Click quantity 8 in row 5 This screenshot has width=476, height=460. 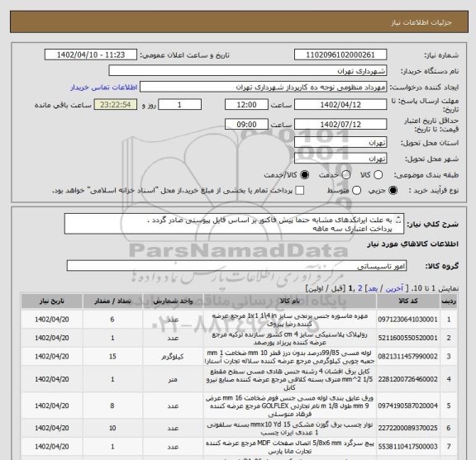pos(112,405)
